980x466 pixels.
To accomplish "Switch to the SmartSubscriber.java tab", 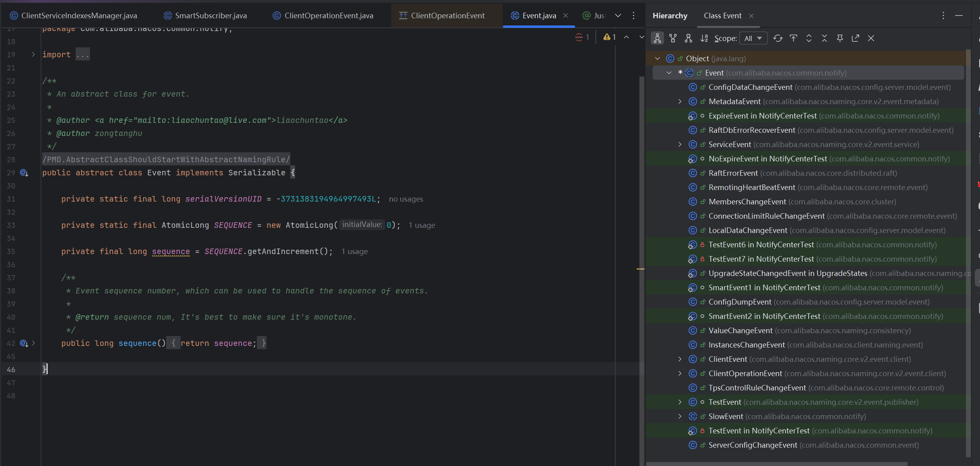I will (211, 16).
